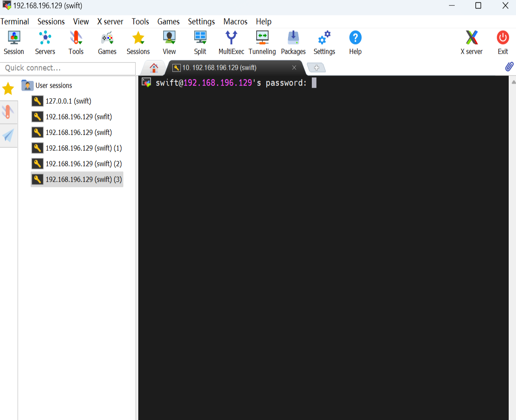The image size is (516, 420).
Task: Split the terminal view
Action: pyautogui.click(x=200, y=42)
